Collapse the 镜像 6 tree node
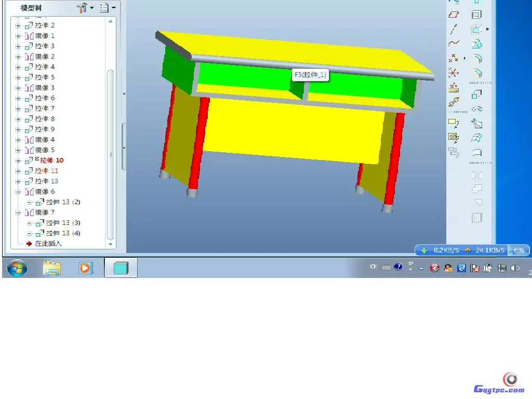The width and height of the screenshot is (532, 399). coord(18,192)
